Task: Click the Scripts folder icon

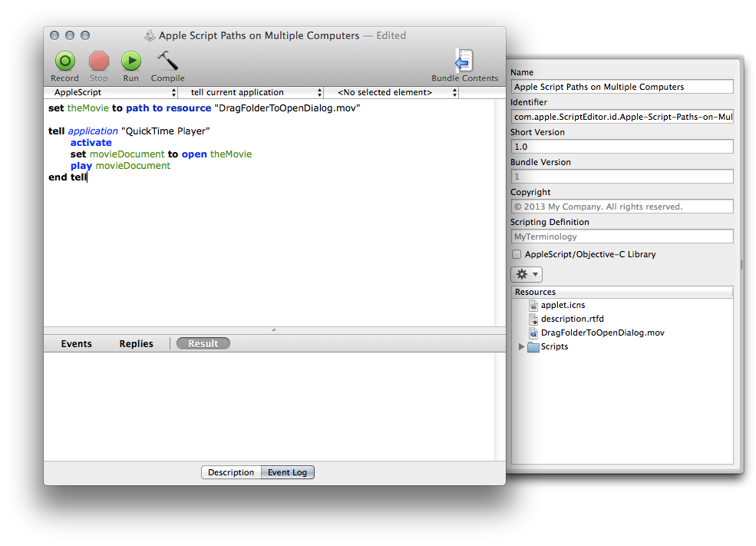Action: tap(533, 347)
